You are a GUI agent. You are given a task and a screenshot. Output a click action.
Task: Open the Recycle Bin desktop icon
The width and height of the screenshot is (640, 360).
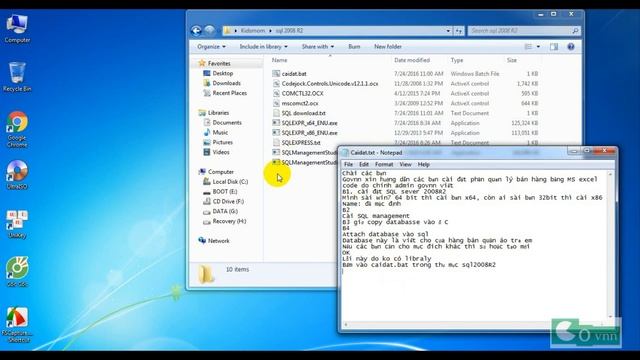point(17,77)
